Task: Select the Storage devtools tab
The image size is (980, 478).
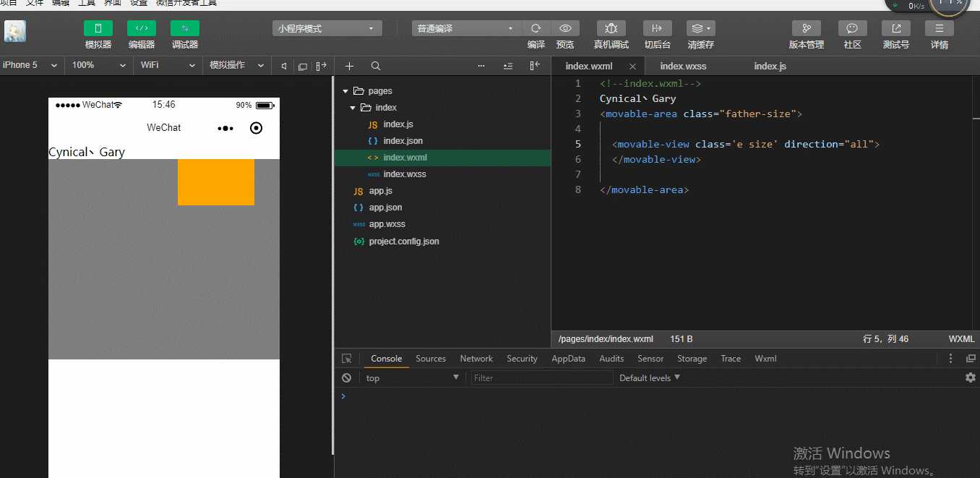Action: (692, 359)
